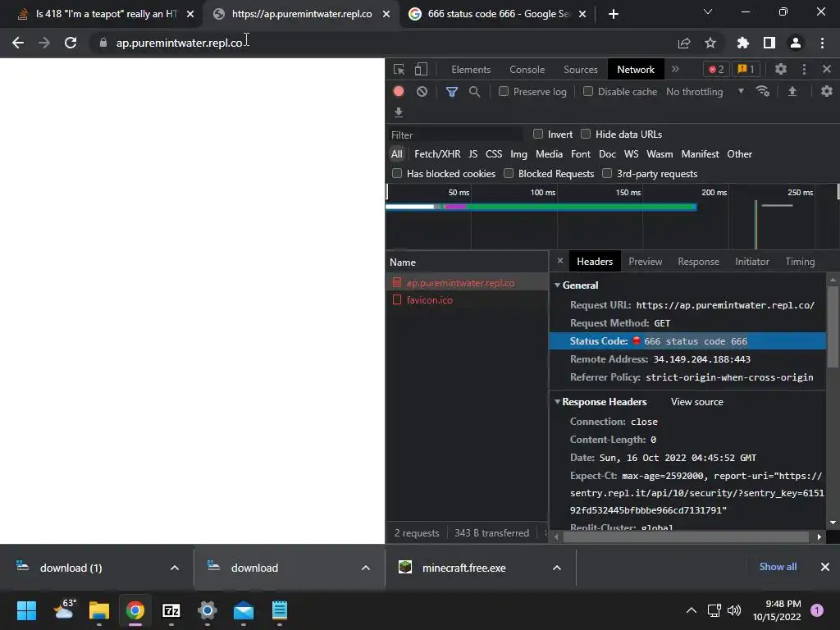This screenshot has height=630, width=840.
Task: Check Blocked Requests checkbox
Action: tap(509, 173)
